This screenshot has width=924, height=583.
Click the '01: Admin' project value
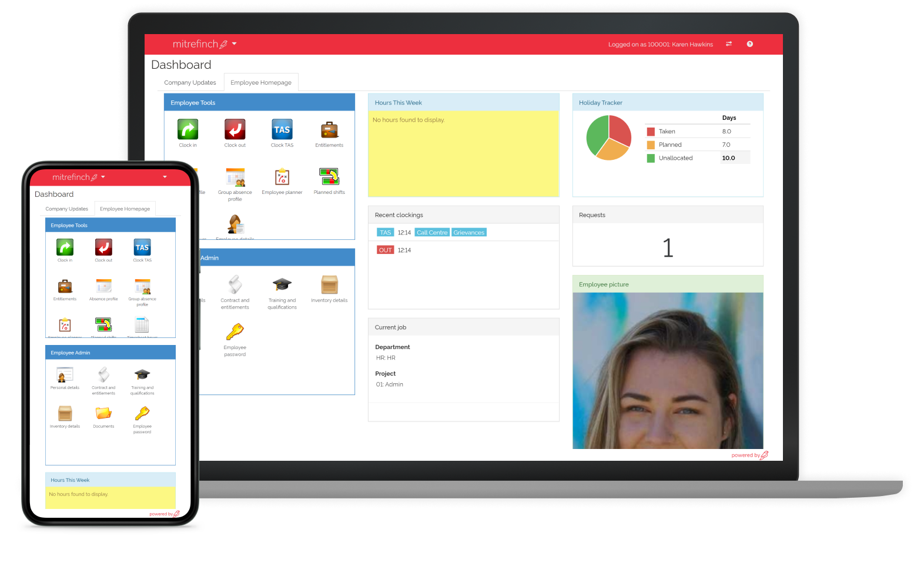pos(390,384)
